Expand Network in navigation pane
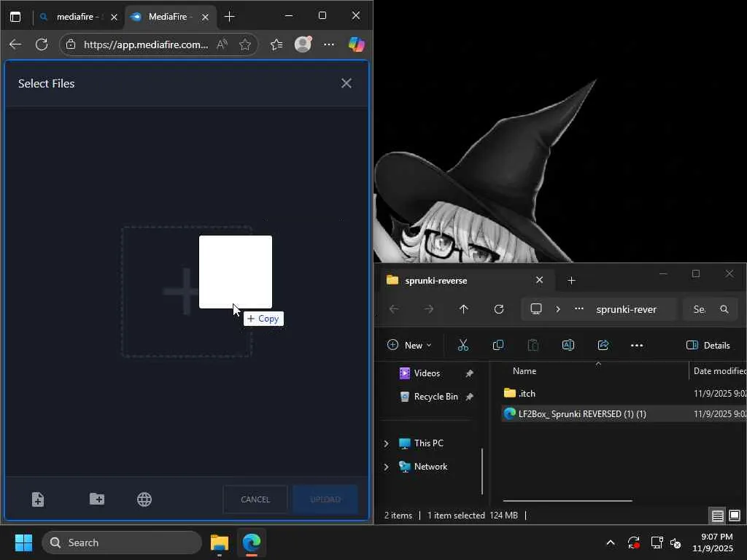Viewport: 747px width, 560px height. point(386,467)
